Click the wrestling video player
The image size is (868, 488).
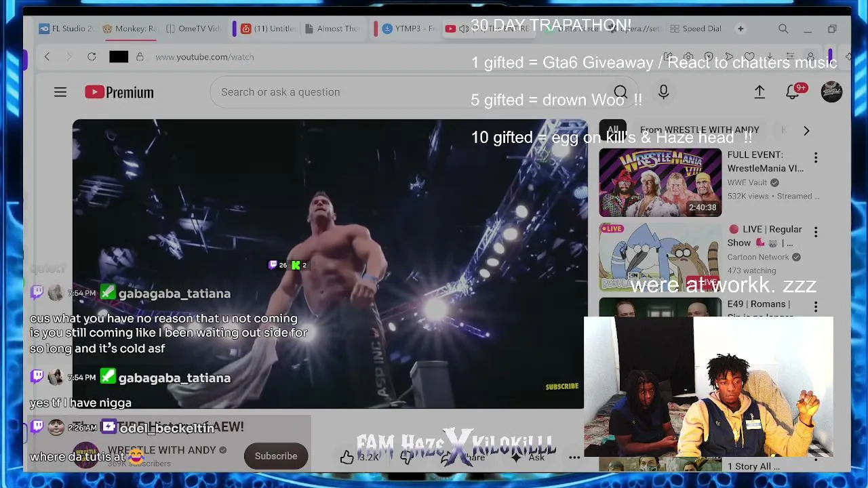tap(330, 264)
